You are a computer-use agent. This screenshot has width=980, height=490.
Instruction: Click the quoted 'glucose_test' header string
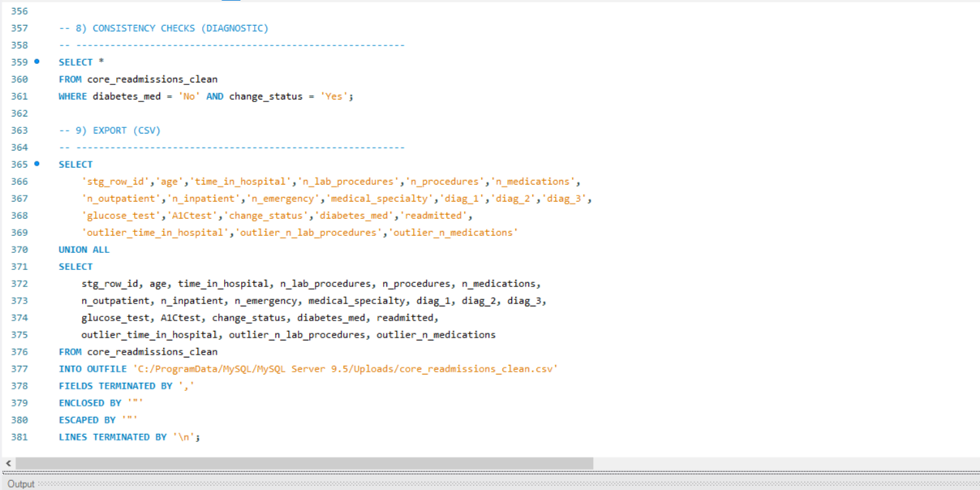(x=121, y=215)
